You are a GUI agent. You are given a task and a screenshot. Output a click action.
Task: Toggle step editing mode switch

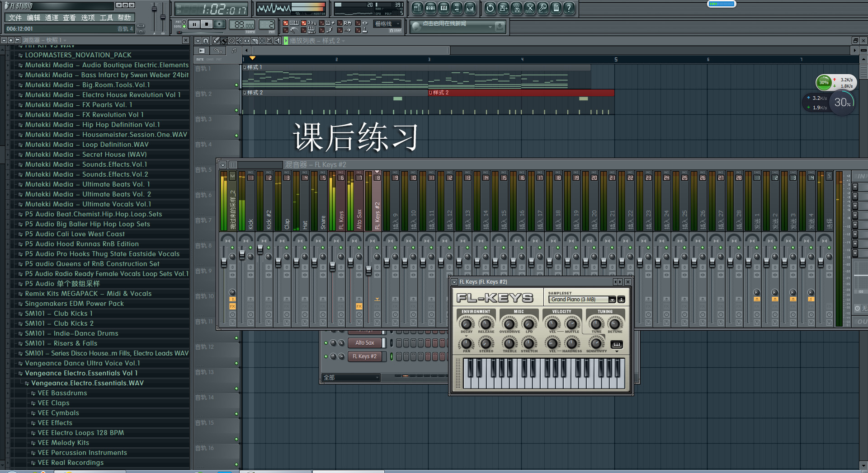322,30
